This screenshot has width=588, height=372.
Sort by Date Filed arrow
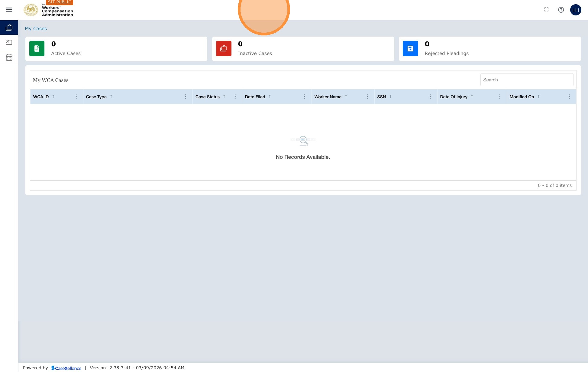click(270, 96)
